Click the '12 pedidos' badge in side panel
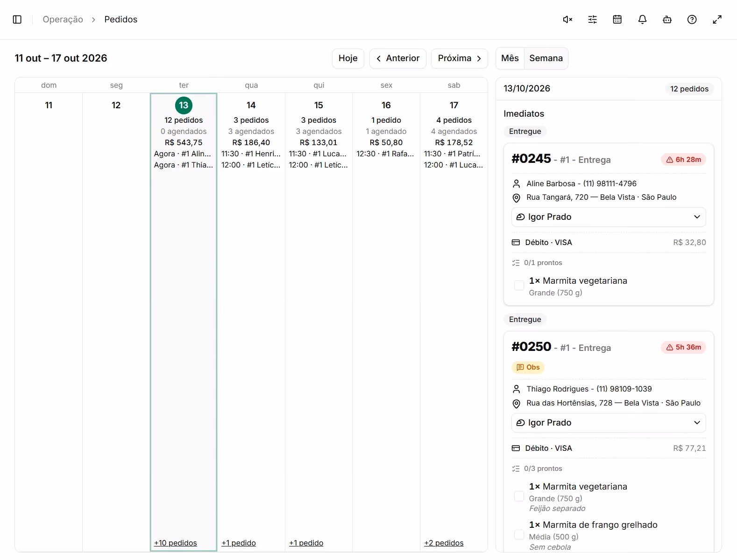Image resolution: width=737 pixels, height=560 pixels. pyautogui.click(x=689, y=89)
